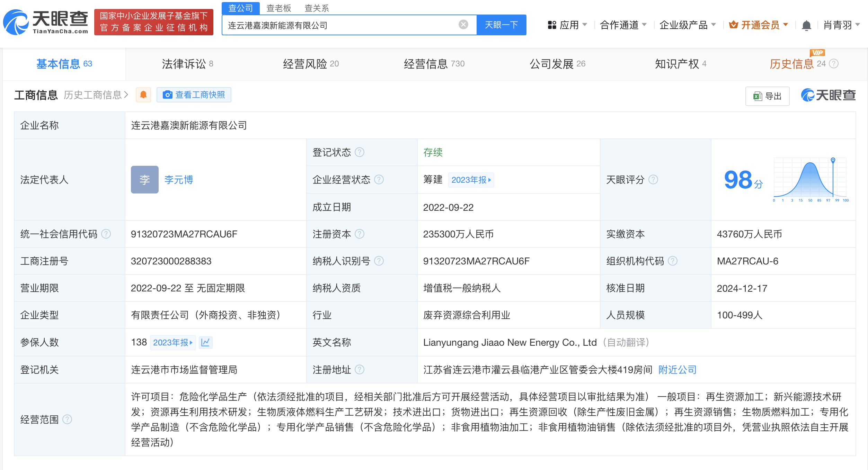868x470 pixels.
Task: Click the 天眼一下 search button
Action: [x=501, y=25]
